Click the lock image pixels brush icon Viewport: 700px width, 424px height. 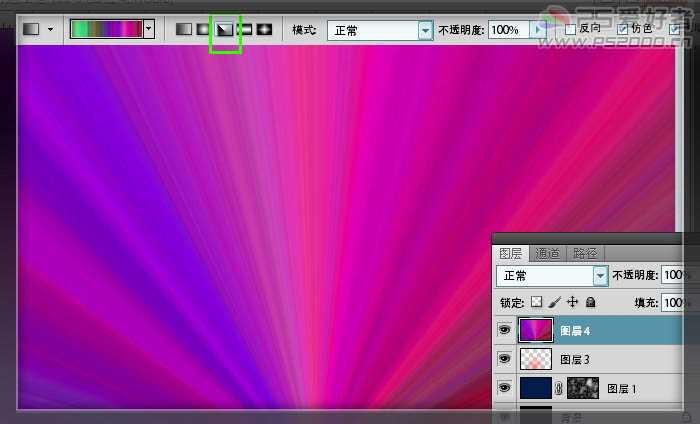pyautogui.click(x=554, y=301)
